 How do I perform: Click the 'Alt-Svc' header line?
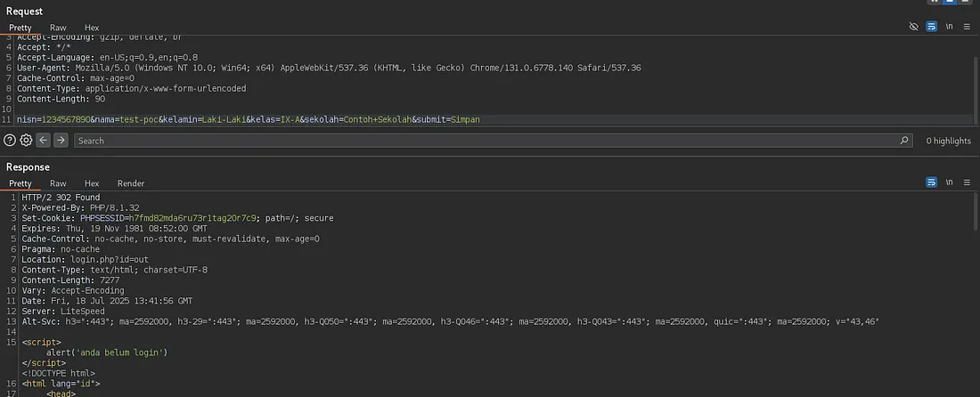click(450, 321)
